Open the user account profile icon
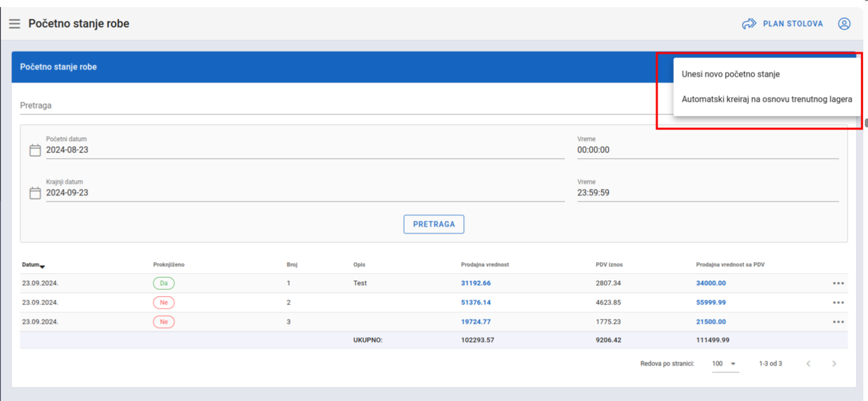 [x=844, y=24]
